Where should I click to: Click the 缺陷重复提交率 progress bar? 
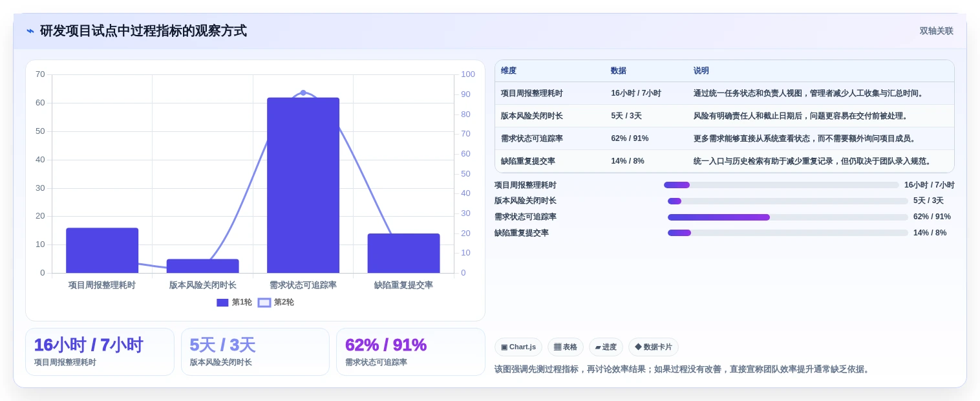click(788, 233)
